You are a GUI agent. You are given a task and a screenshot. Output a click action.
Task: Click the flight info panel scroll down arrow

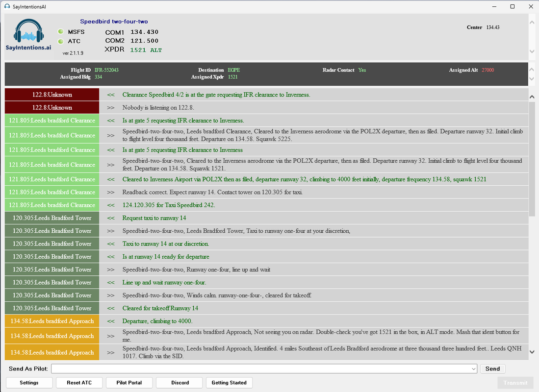[532, 79]
